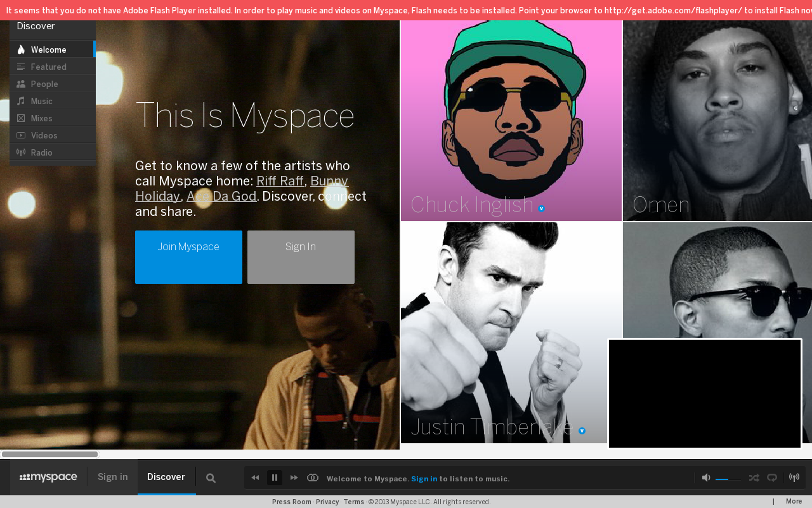This screenshot has width=812, height=508.
Task: Click Justin Timberlake verified badge
Action: pyautogui.click(x=582, y=431)
